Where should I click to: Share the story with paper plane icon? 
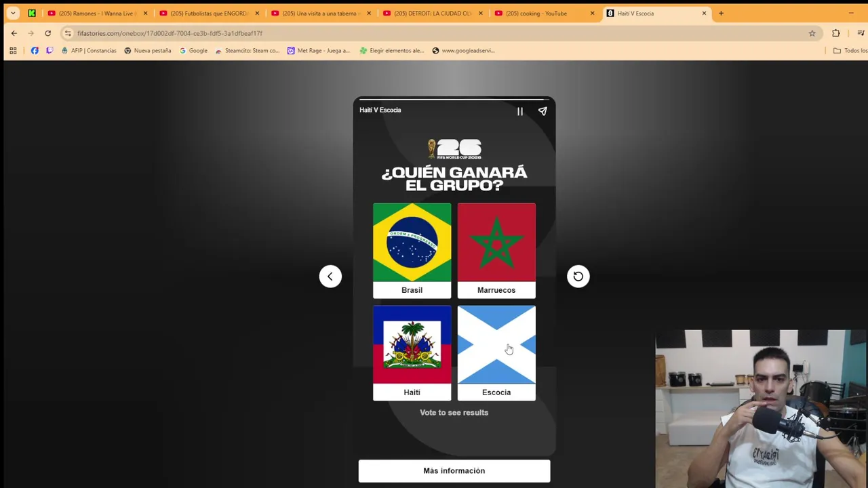[x=542, y=111]
